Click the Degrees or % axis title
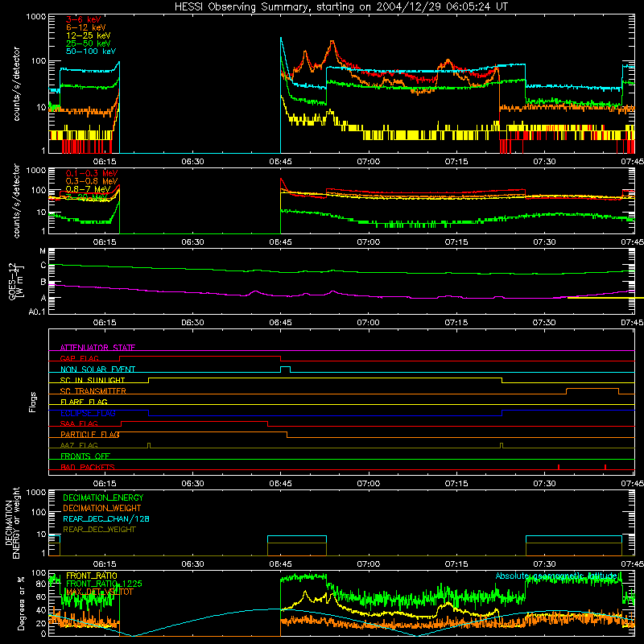 pos(22,603)
